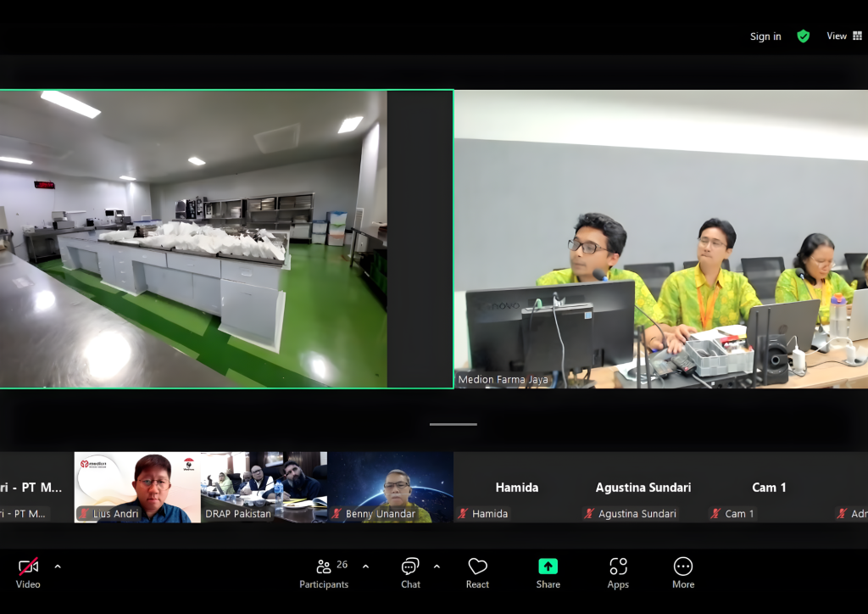Open the Apps panel
This screenshot has width=868, height=614.
click(618, 572)
